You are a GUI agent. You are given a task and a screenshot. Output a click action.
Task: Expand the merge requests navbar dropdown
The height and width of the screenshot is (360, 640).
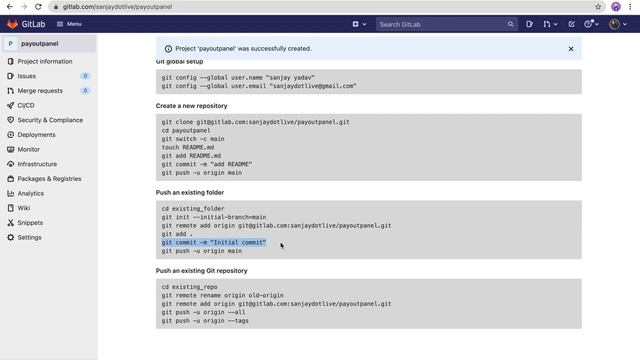pos(550,24)
